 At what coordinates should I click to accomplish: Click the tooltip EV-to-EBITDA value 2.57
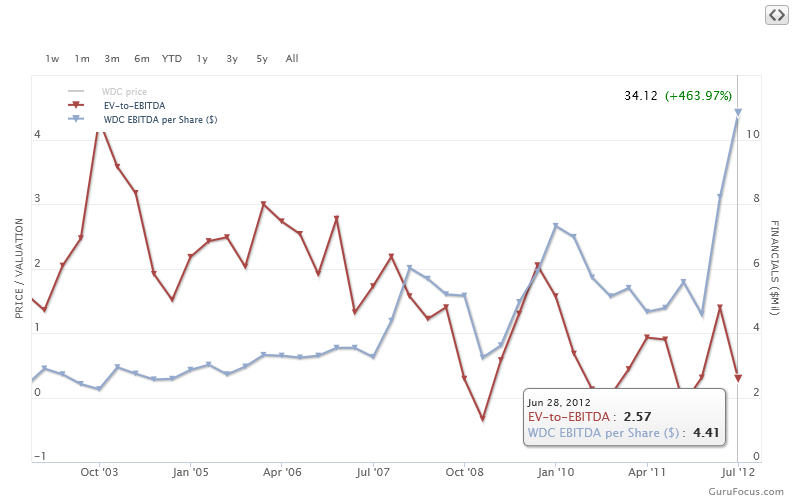637,417
